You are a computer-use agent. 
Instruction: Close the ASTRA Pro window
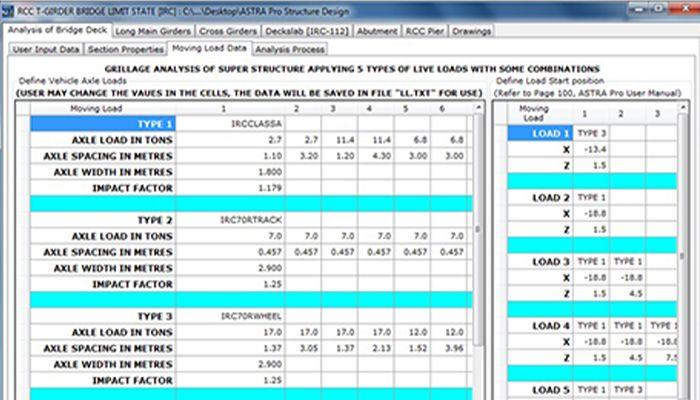tap(684, 8)
